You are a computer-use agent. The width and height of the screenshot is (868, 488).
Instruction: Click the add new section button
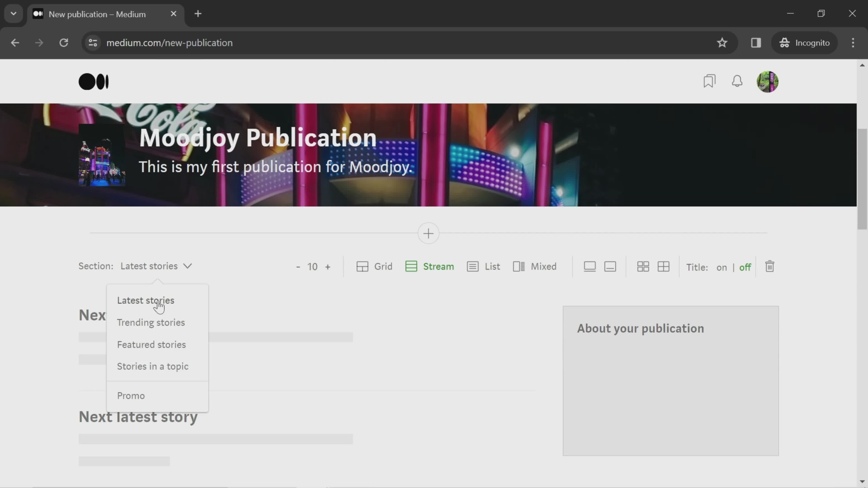428,232
